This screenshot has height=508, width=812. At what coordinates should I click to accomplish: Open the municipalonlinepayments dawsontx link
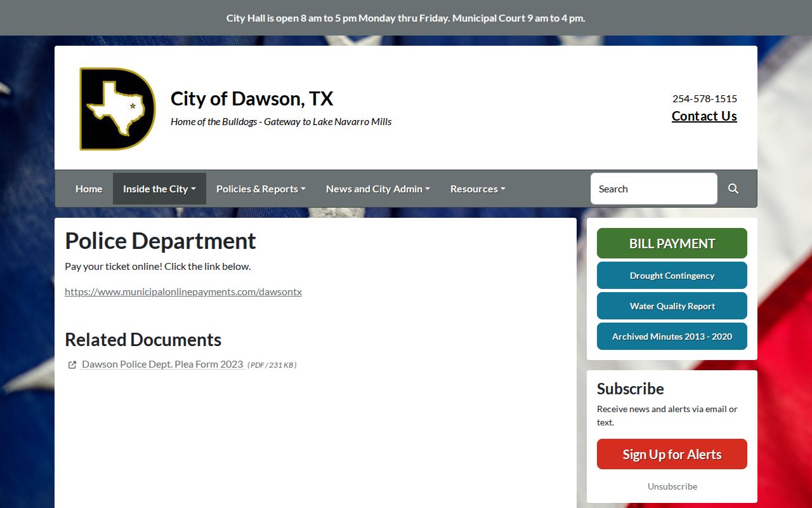[x=183, y=292]
